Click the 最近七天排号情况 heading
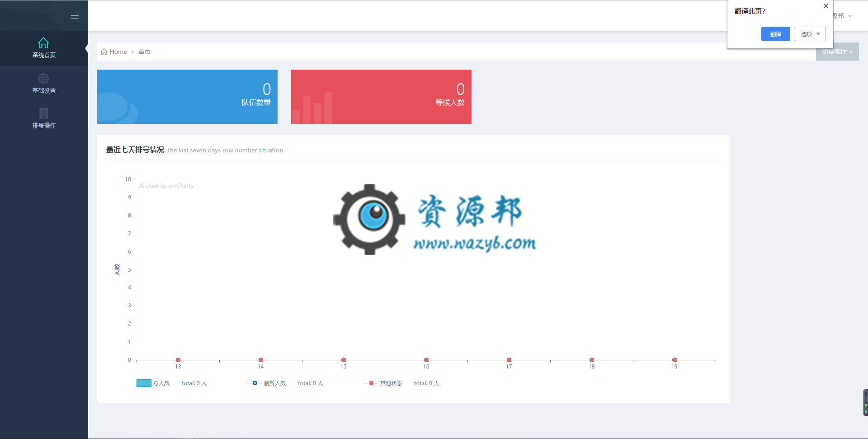 tap(135, 150)
